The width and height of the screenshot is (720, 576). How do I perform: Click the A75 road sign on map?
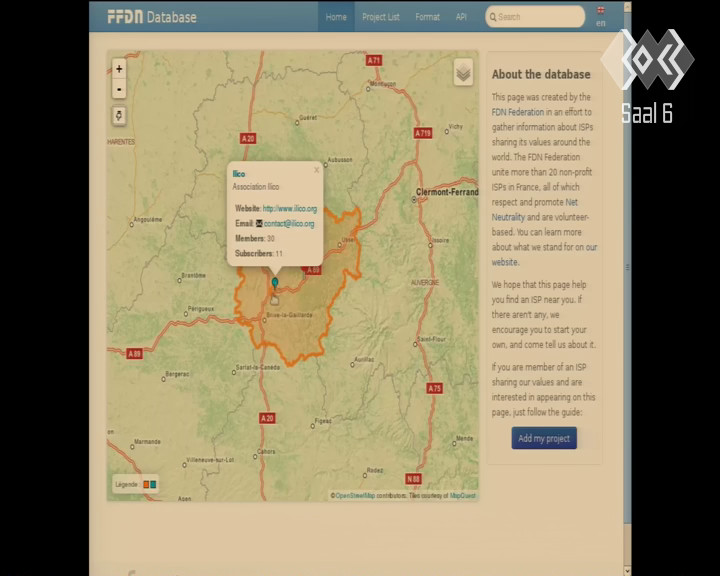point(434,389)
